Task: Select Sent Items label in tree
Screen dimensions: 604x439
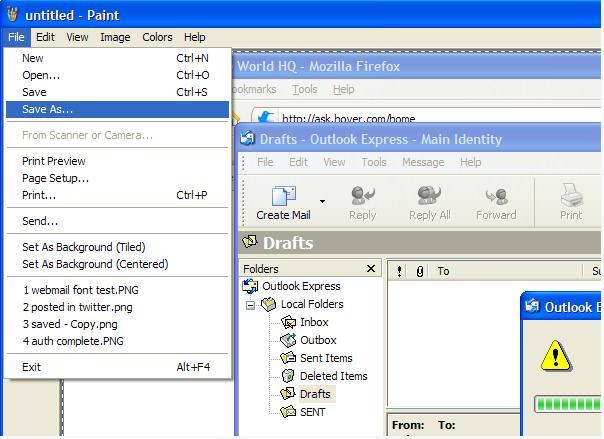Action: (x=326, y=358)
